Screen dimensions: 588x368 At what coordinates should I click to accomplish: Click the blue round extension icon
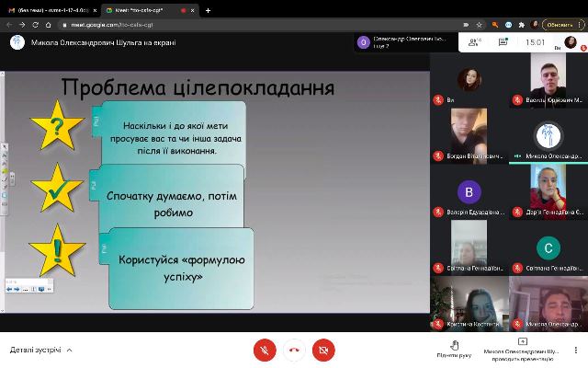click(508, 25)
